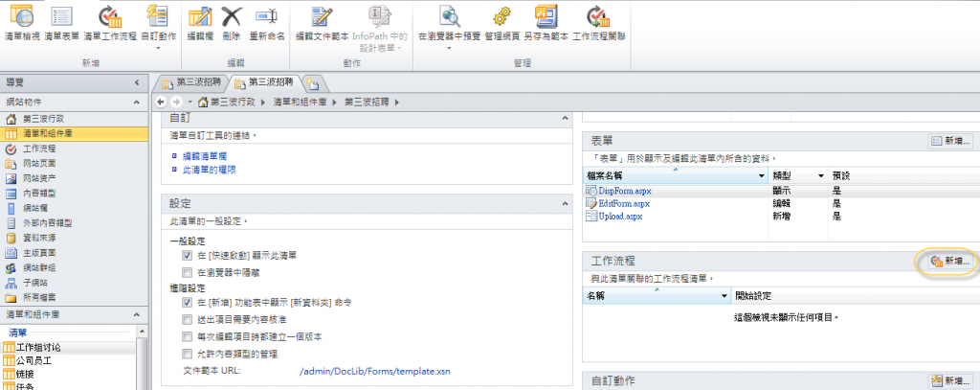Open EditForm.aspx form file
This screenshot has width=980, height=390.
(x=624, y=203)
